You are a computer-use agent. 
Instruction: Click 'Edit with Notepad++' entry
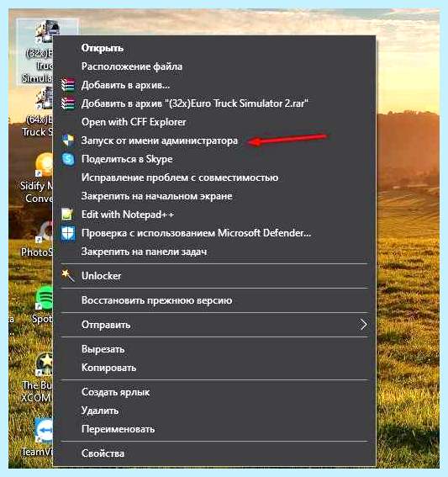[214, 215]
